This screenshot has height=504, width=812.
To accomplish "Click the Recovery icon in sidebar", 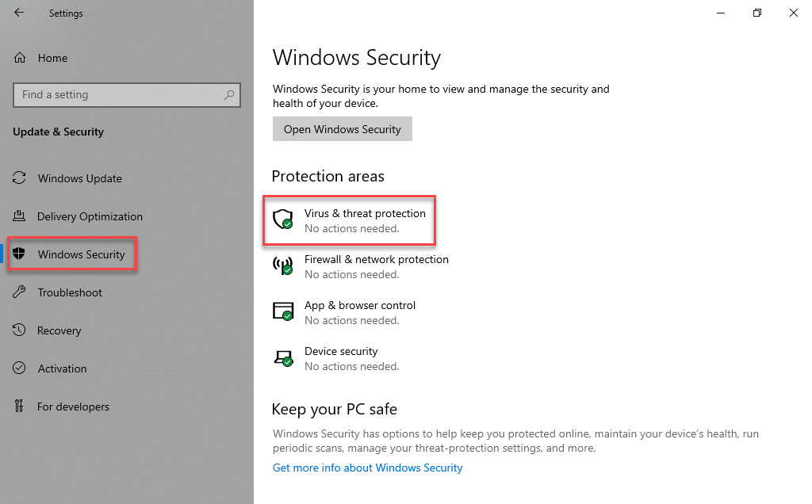I will click(20, 330).
